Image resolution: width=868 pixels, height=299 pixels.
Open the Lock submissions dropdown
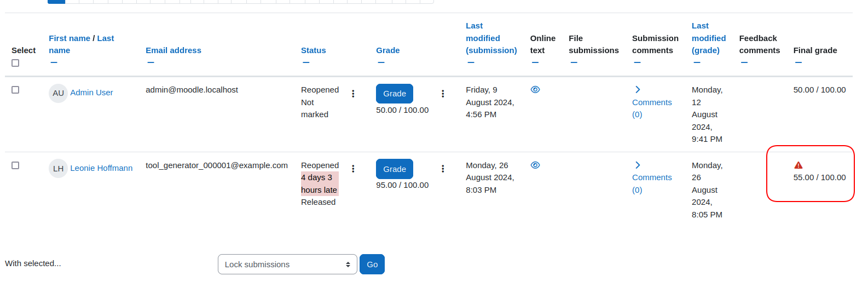(x=287, y=264)
